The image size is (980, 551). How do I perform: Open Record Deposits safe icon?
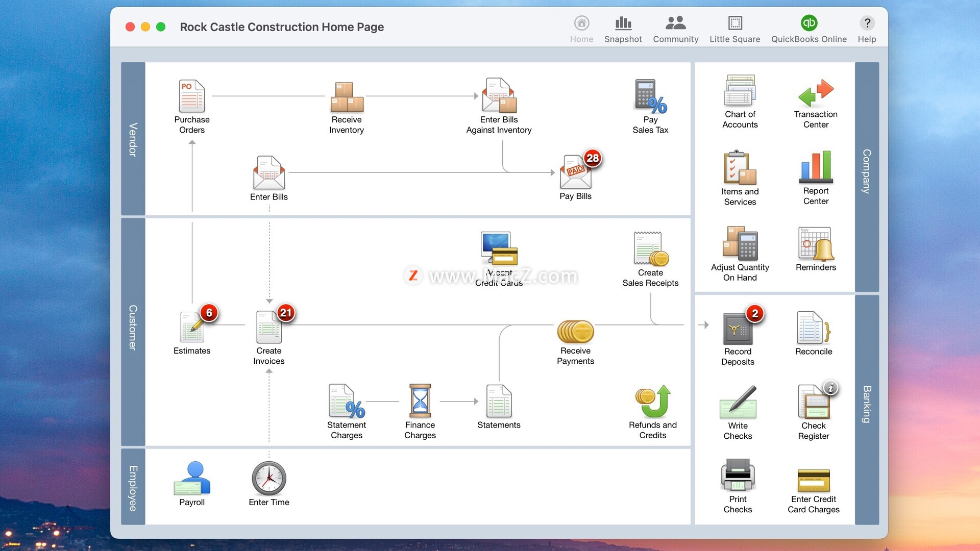coord(738,329)
